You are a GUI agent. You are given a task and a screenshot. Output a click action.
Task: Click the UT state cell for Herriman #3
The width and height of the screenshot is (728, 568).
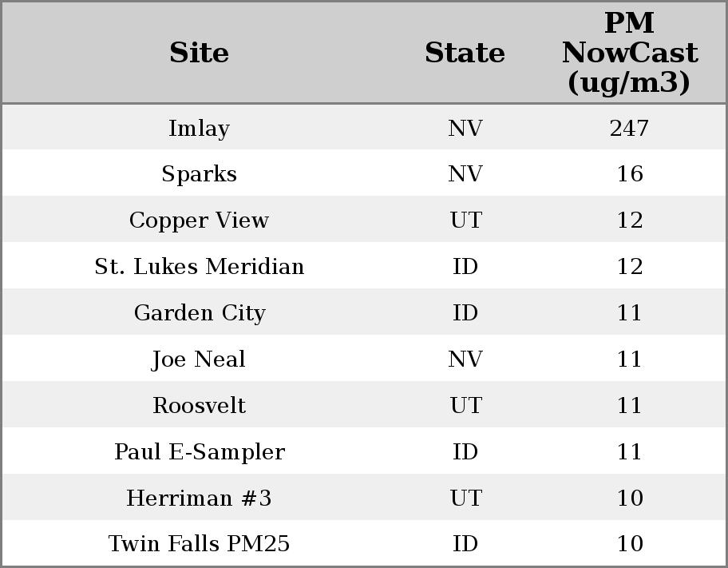pos(465,498)
